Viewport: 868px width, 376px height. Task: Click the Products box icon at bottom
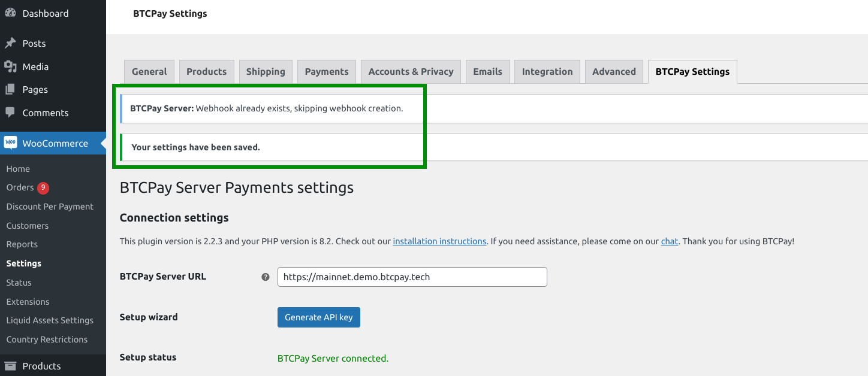coord(10,366)
